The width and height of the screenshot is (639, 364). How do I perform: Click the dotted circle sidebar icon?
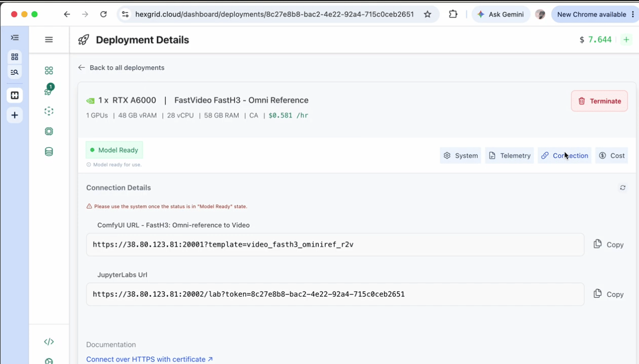49,111
